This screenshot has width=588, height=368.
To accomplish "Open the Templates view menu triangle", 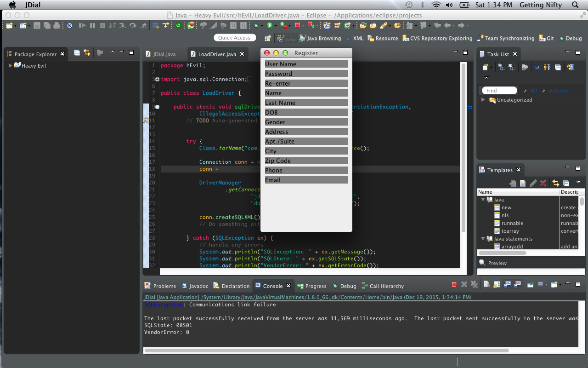I will tap(579, 183).
